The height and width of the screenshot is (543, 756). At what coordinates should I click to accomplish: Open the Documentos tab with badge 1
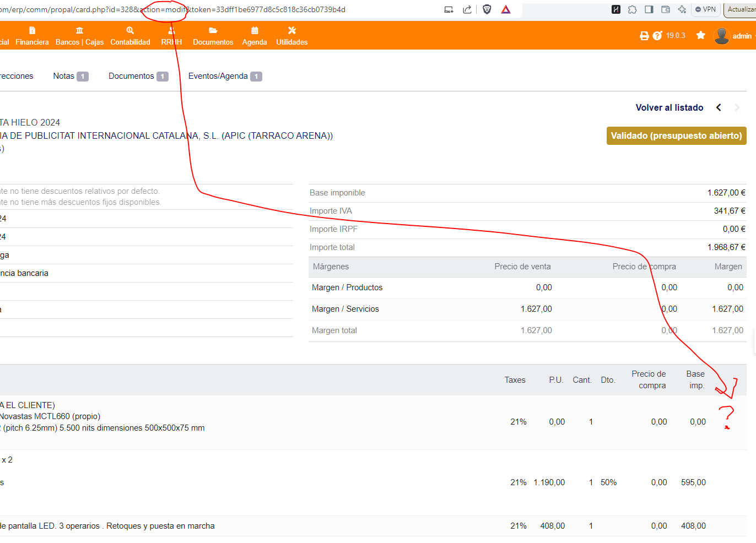138,76
